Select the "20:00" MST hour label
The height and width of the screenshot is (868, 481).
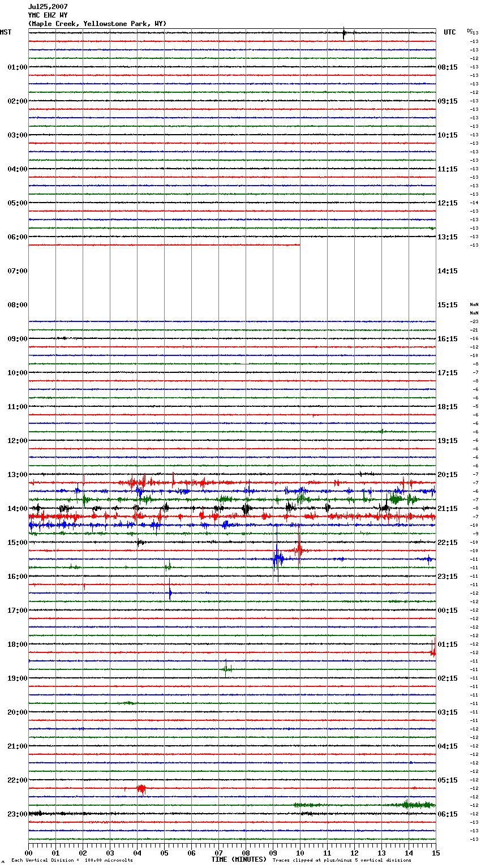click(x=18, y=712)
